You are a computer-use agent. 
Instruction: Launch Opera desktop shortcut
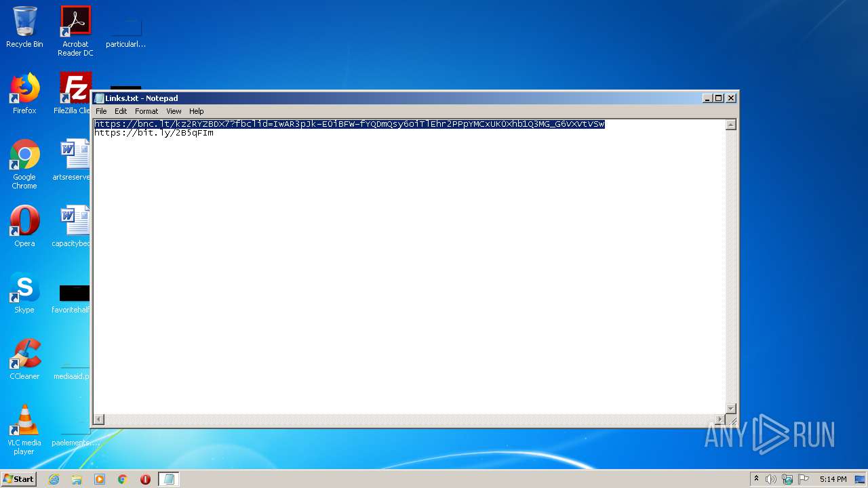(24, 226)
